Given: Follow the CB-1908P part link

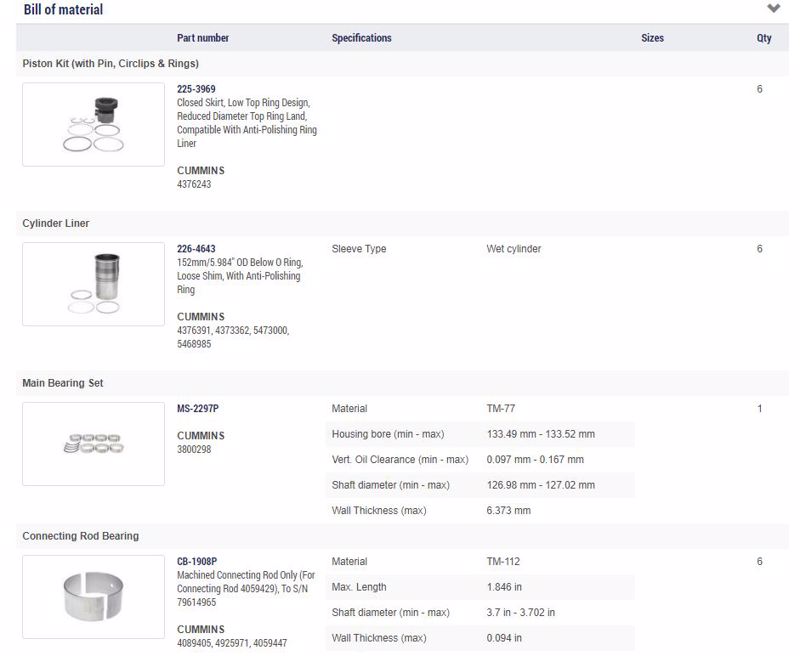Looking at the screenshot, I should pyautogui.click(x=197, y=561).
